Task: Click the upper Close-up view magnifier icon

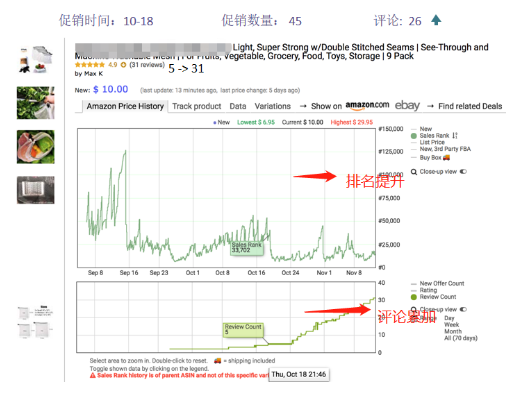Action: (x=414, y=172)
